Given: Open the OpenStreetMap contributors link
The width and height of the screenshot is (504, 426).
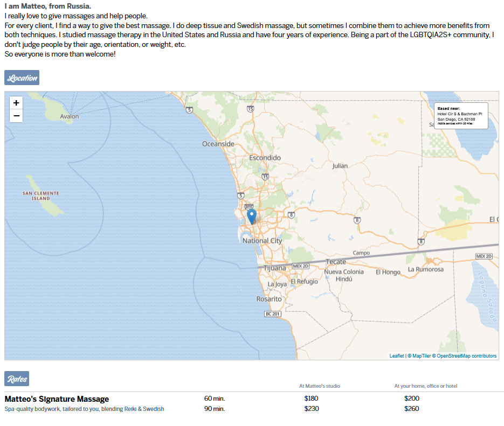Looking at the screenshot, I should (466, 356).
